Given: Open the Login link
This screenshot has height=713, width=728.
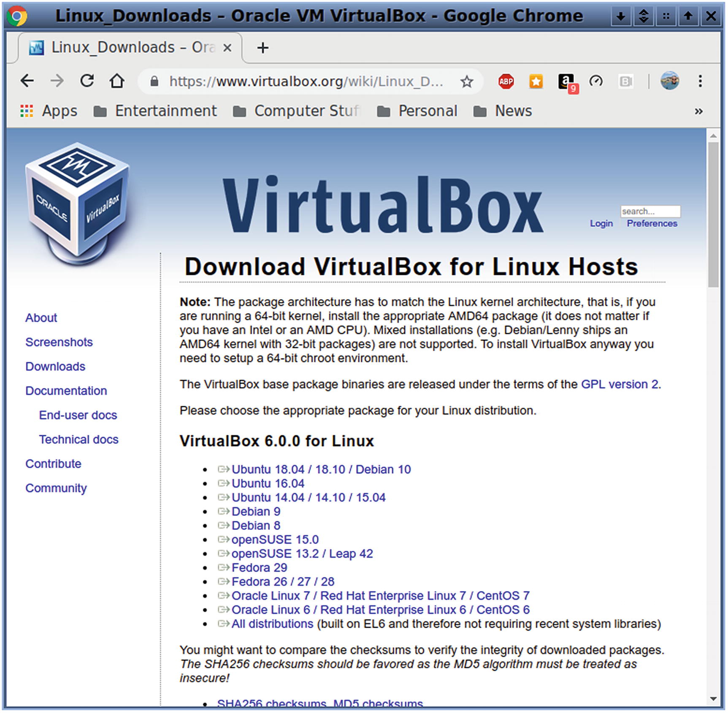Looking at the screenshot, I should pos(601,223).
